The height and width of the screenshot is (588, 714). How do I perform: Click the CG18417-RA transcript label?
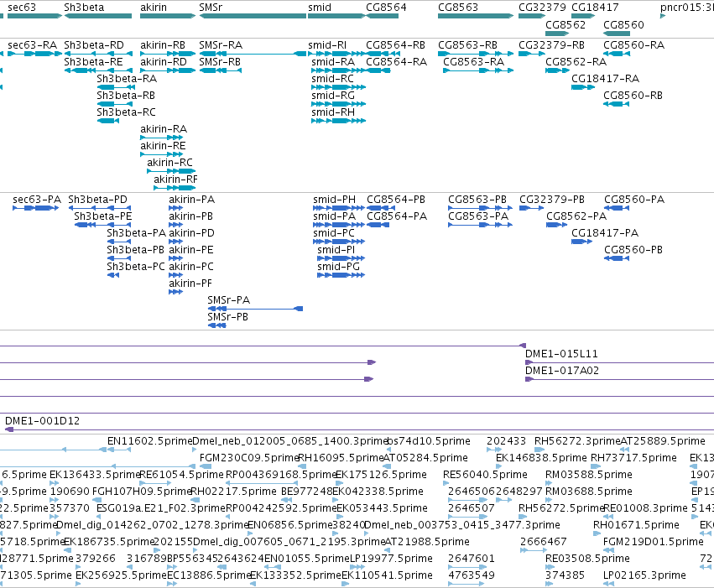coord(605,79)
